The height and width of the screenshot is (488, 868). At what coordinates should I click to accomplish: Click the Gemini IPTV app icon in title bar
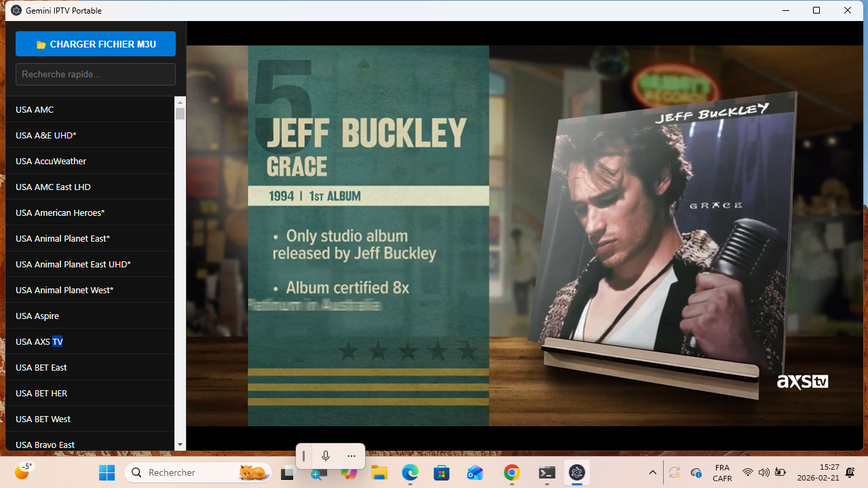point(16,10)
